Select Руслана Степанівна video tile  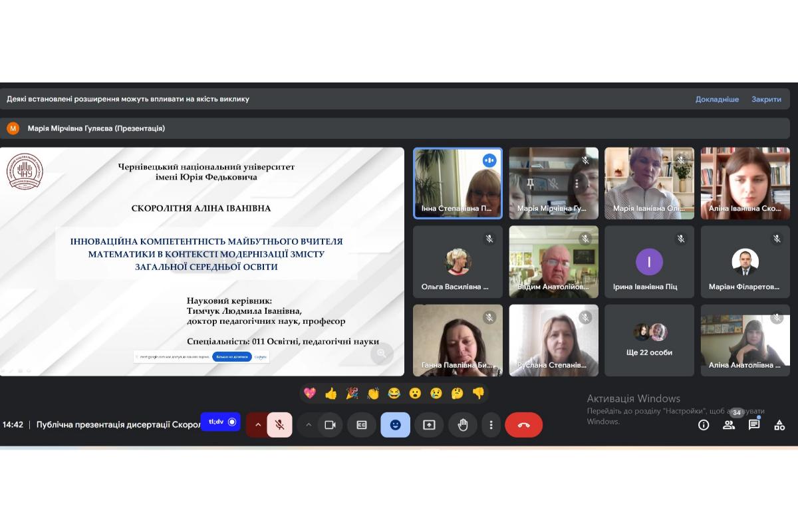click(554, 340)
